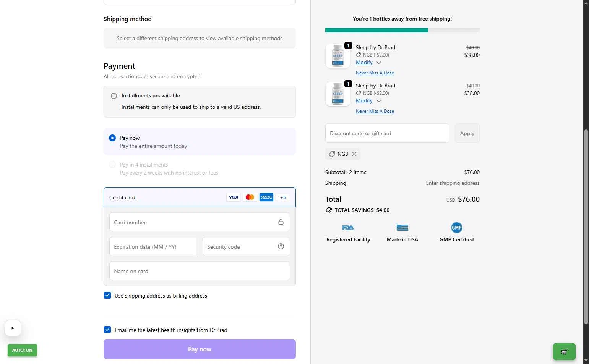Click the Mastercard icon
Image resolution: width=589 pixels, height=364 pixels.
(x=250, y=197)
